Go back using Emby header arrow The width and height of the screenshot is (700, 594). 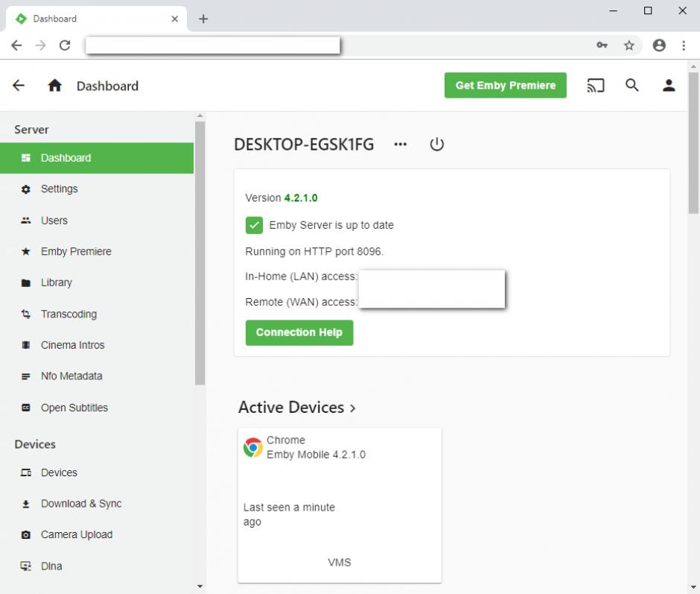point(19,86)
